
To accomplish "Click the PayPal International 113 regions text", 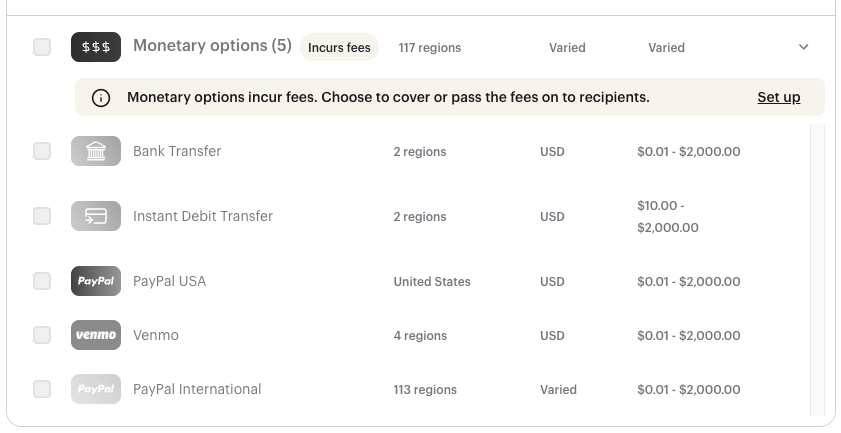I will pos(425,390).
